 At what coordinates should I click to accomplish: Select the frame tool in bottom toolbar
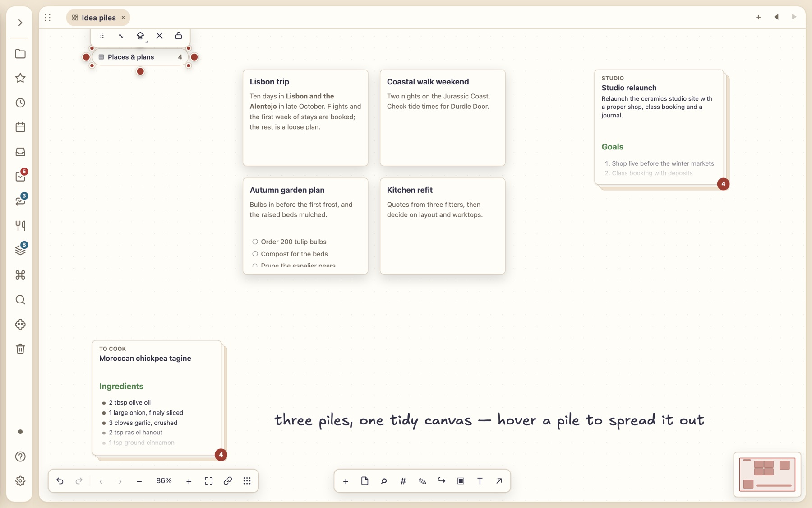pos(461,481)
